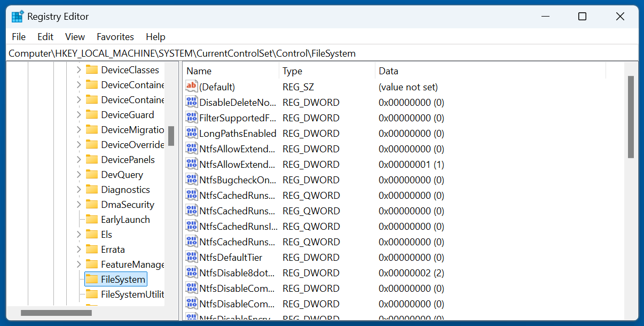
Task: Click the Registry Editor app icon in title bar
Action: point(18,17)
